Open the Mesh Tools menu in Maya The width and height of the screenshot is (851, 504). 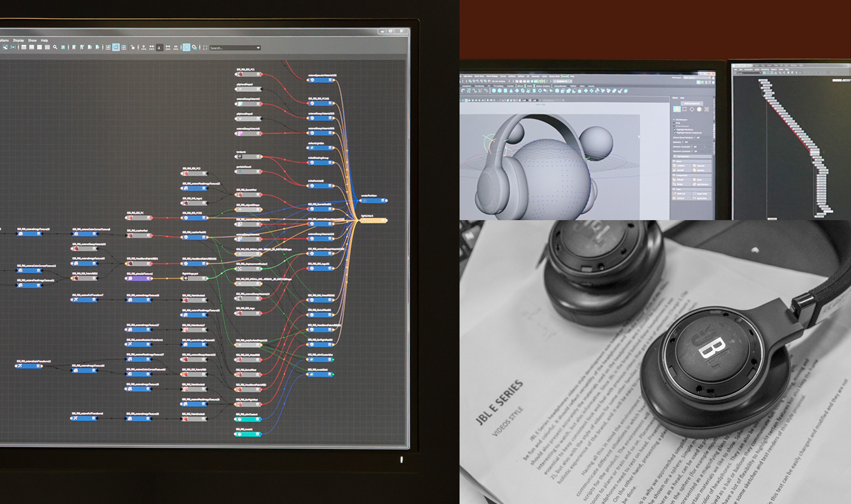coord(478,77)
